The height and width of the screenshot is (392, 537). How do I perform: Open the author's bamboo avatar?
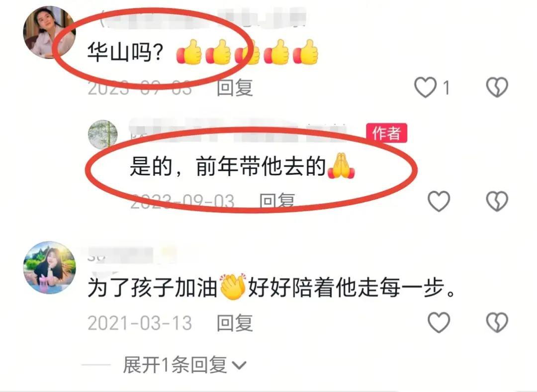[103, 134]
